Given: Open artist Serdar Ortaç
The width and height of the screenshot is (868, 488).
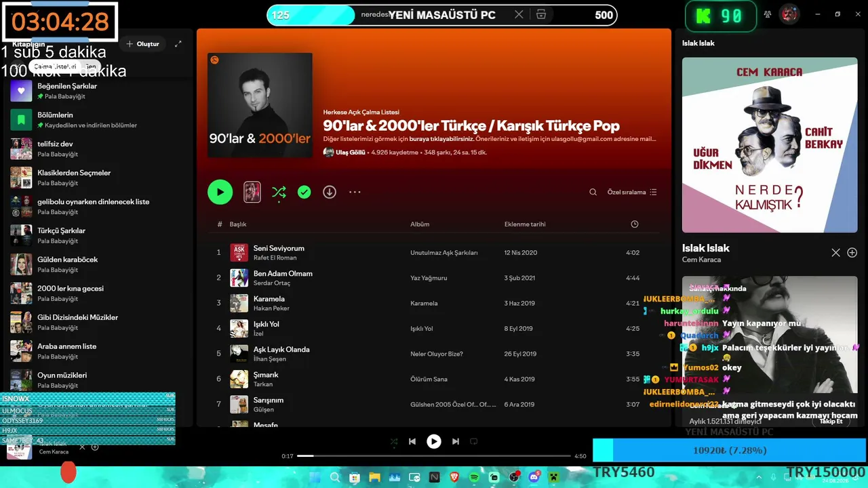Looking at the screenshot, I should coord(272,283).
